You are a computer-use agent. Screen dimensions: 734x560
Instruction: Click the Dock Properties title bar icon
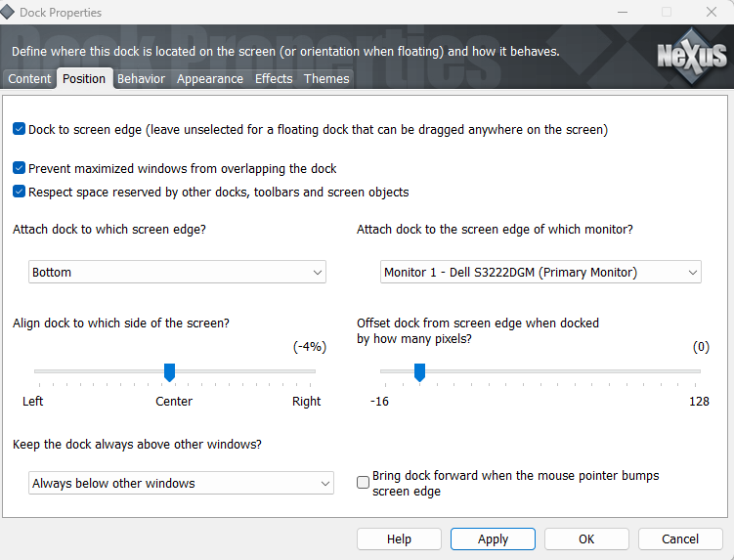coord(9,13)
